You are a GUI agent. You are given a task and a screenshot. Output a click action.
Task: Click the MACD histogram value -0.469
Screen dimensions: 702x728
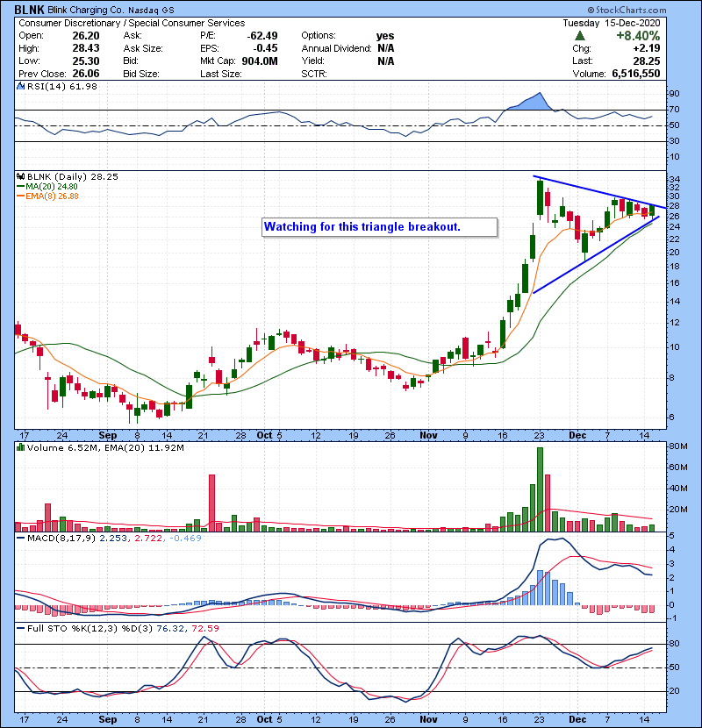[x=185, y=539]
